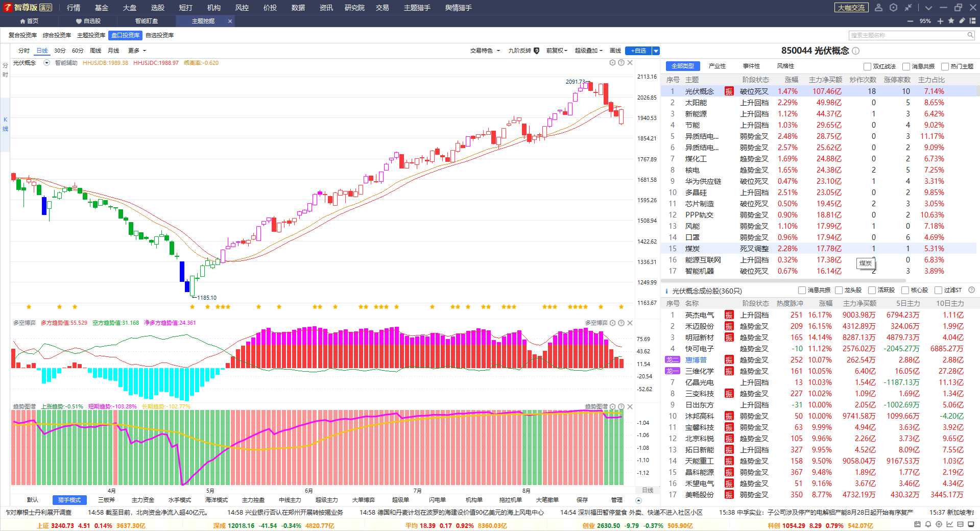Open the 主题猎手 menu
Viewport: 980px width, 531px height.
pos(417,7)
